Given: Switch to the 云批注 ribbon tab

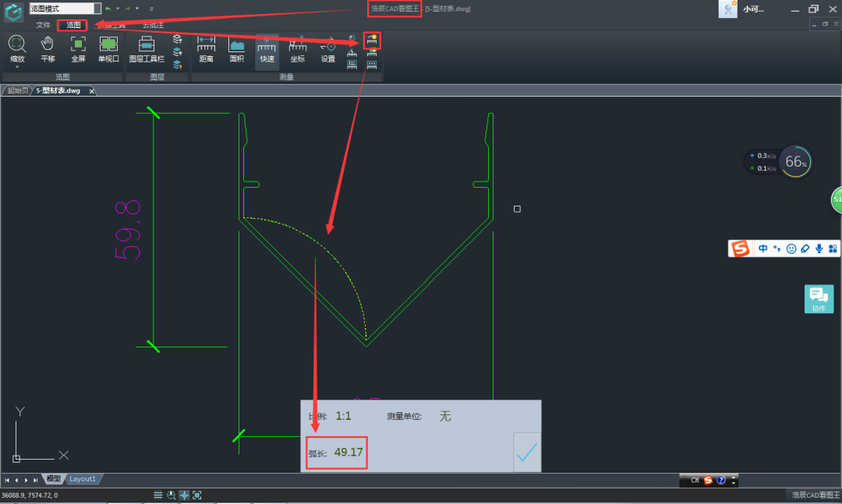Looking at the screenshot, I should click(153, 25).
